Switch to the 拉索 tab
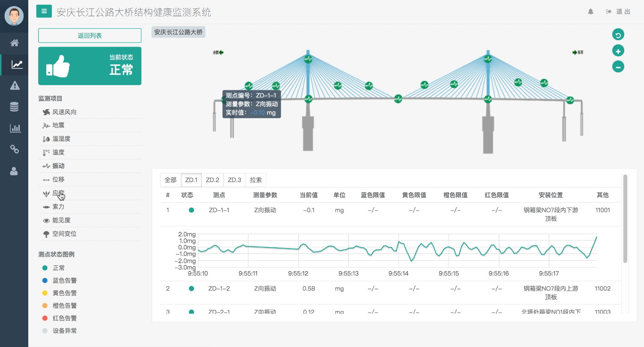 pos(256,180)
